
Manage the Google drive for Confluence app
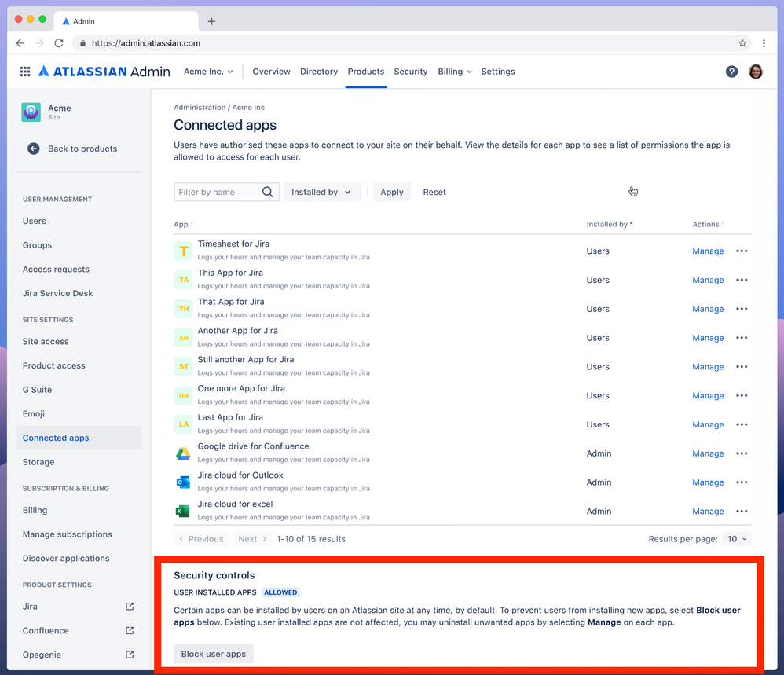707,453
